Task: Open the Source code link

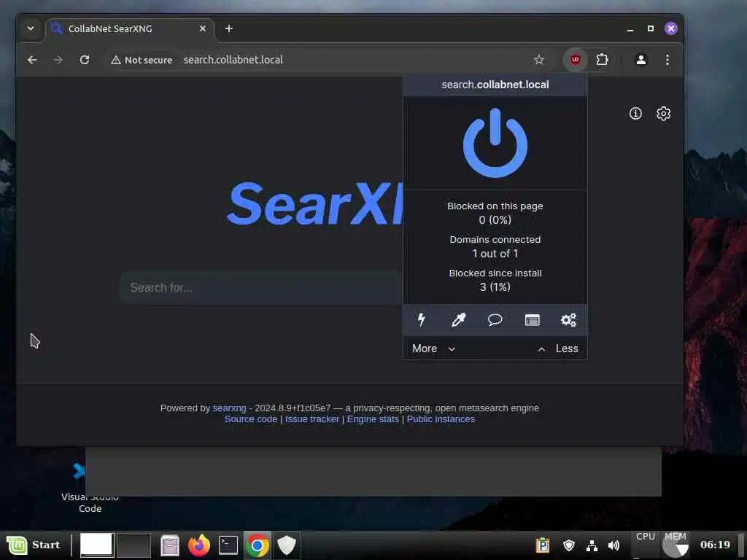Action: (x=251, y=419)
